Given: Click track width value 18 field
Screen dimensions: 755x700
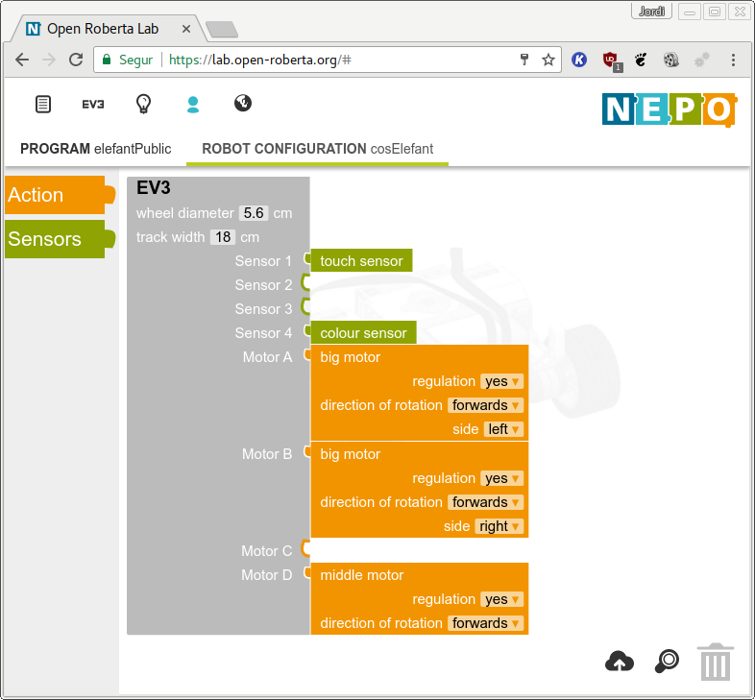Looking at the screenshot, I should (223, 237).
